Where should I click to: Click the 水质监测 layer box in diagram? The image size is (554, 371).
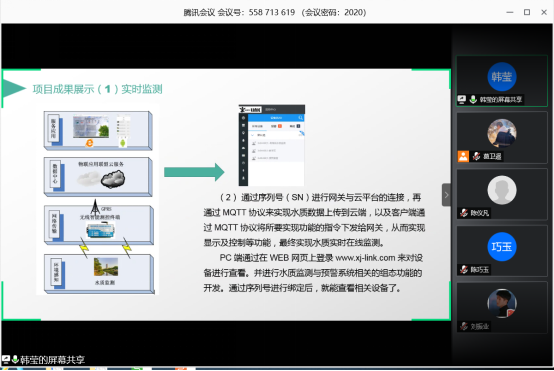(99, 273)
